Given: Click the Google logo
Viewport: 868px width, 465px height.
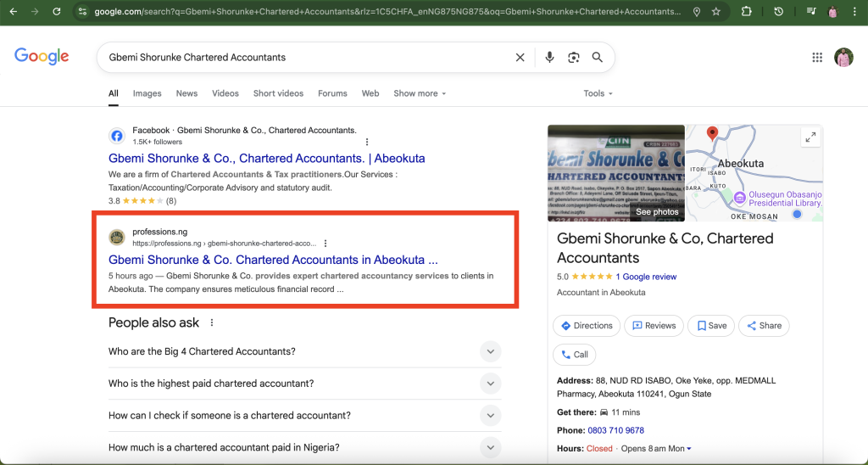Looking at the screenshot, I should tap(42, 57).
